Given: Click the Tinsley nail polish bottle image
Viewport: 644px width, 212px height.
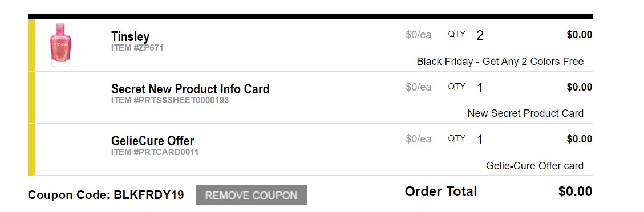Looking at the screenshot, I should click(60, 45).
